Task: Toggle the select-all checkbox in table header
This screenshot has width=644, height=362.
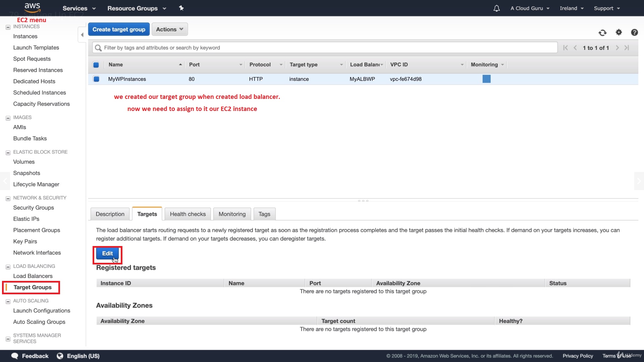Action: click(96, 65)
